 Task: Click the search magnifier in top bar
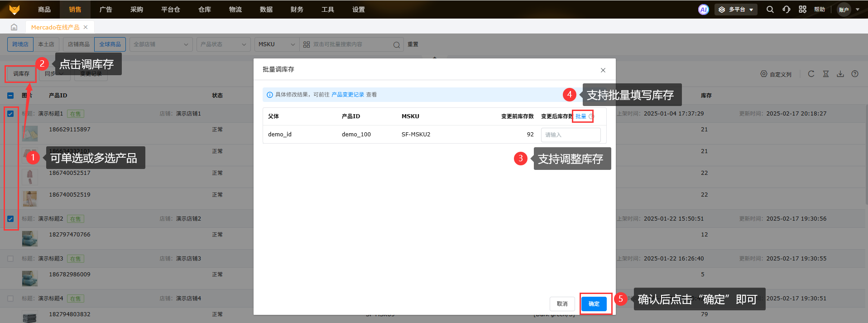coord(770,10)
